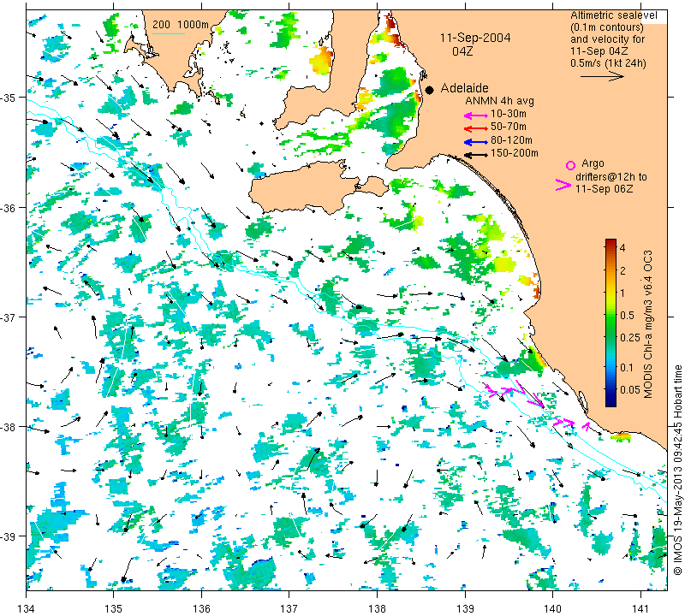Click the black Adelaide city marker dot

pyautogui.click(x=430, y=90)
